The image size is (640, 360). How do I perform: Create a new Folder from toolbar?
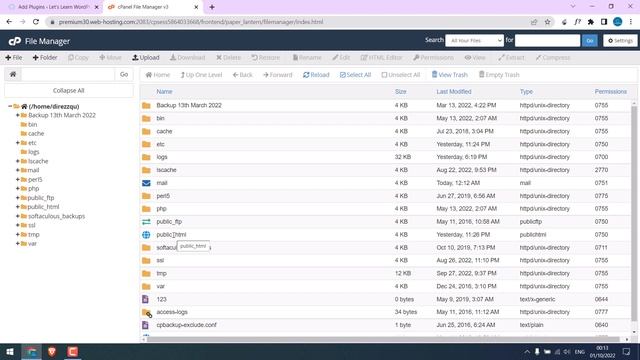[x=45, y=58]
